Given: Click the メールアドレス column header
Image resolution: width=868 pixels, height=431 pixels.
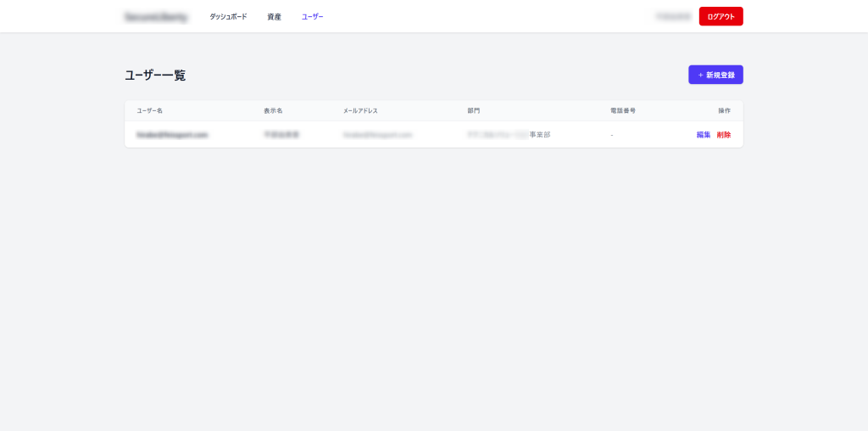Looking at the screenshot, I should (x=360, y=111).
